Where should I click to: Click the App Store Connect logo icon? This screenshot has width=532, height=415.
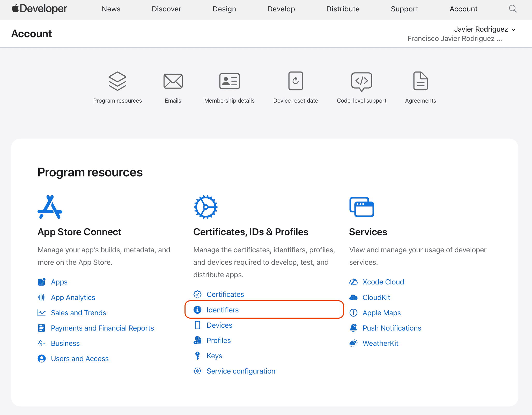(x=50, y=207)
